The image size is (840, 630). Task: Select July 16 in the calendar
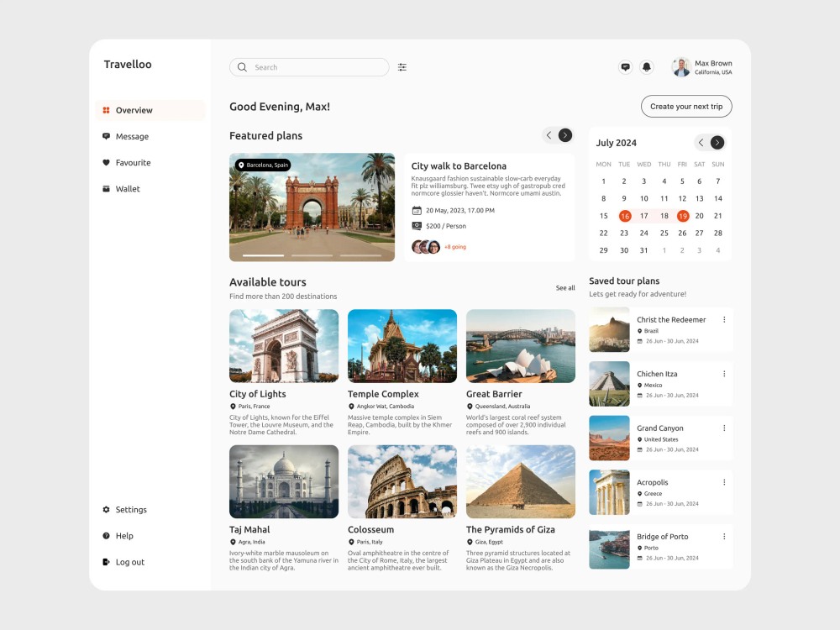(625, 216)
